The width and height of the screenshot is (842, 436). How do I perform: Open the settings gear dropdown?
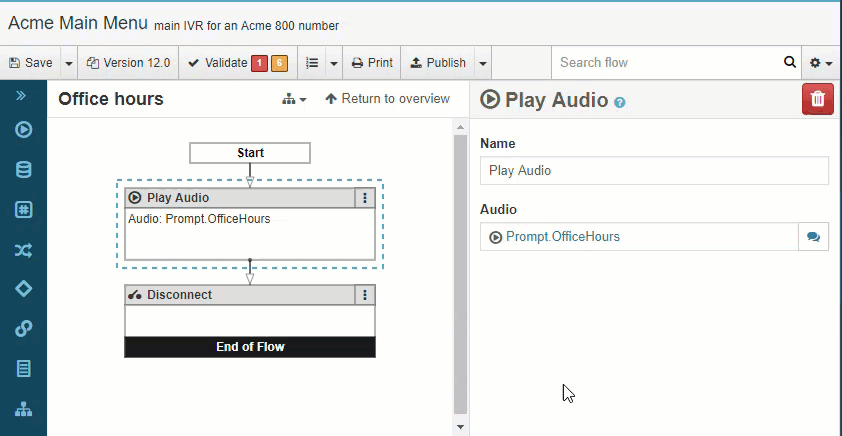821,63
